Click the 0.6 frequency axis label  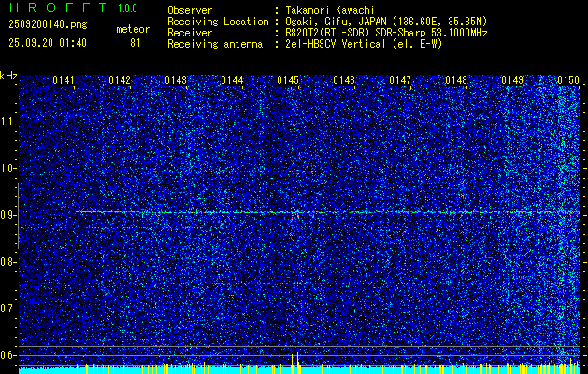tap(7, 355)
